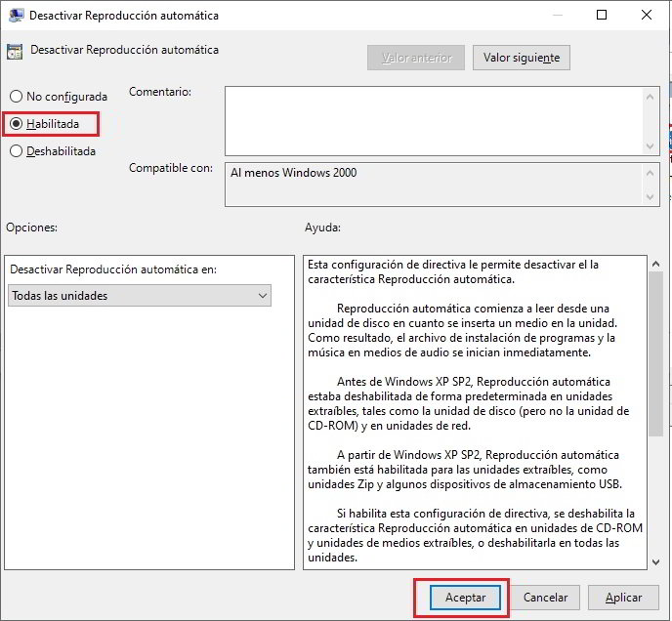
Task: Set the policy to Deshabilitada
Action: point(16,151)
